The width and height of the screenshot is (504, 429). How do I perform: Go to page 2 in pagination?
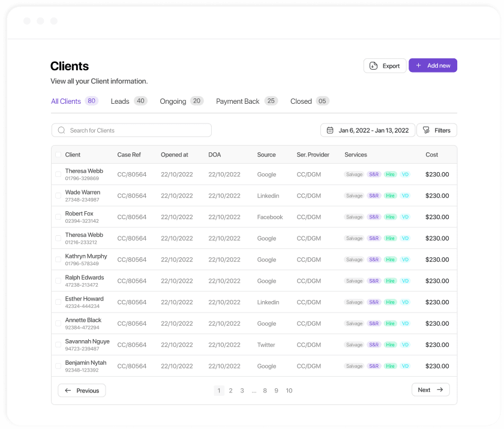pyautogui.click(x=230, y=391)
